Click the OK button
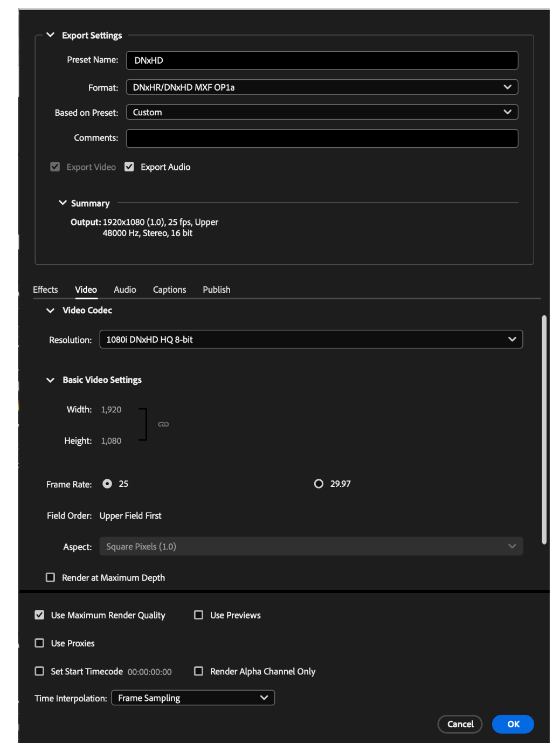This screenshot has width=560, height=744. (x=513, y=724)
